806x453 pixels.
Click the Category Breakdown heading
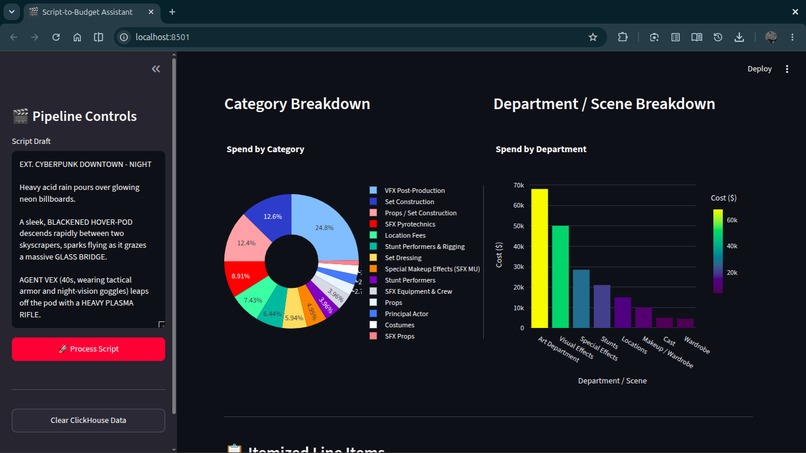(x=297, y=104)
